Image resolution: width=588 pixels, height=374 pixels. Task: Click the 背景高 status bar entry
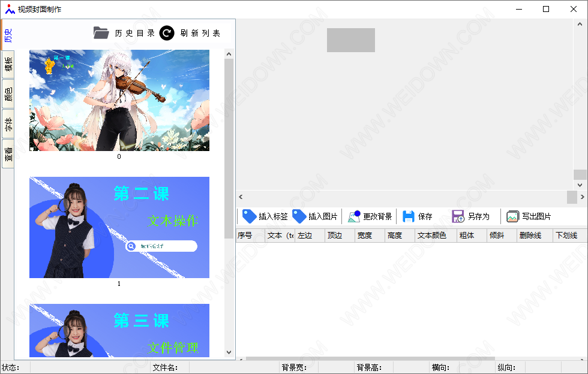click(370, 367)
